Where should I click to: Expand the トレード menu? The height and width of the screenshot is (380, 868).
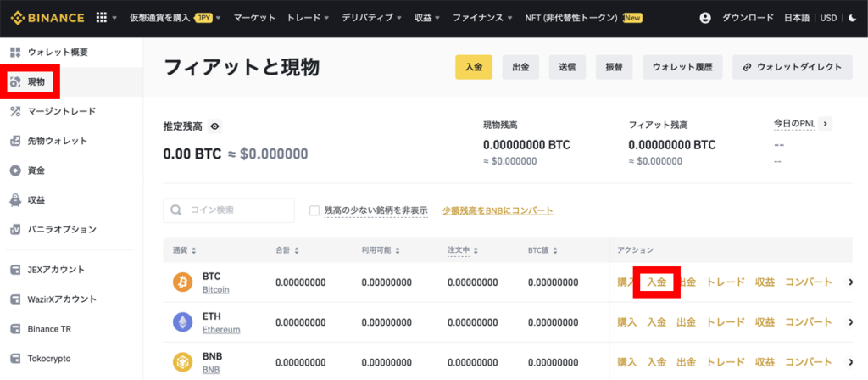pyautogui.click(x=308, y=18)
